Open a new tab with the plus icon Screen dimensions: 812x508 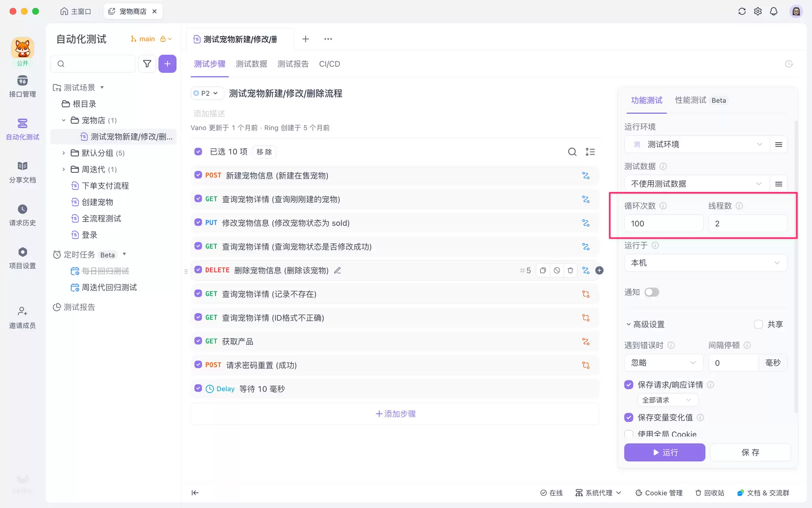tap(306, 39)
